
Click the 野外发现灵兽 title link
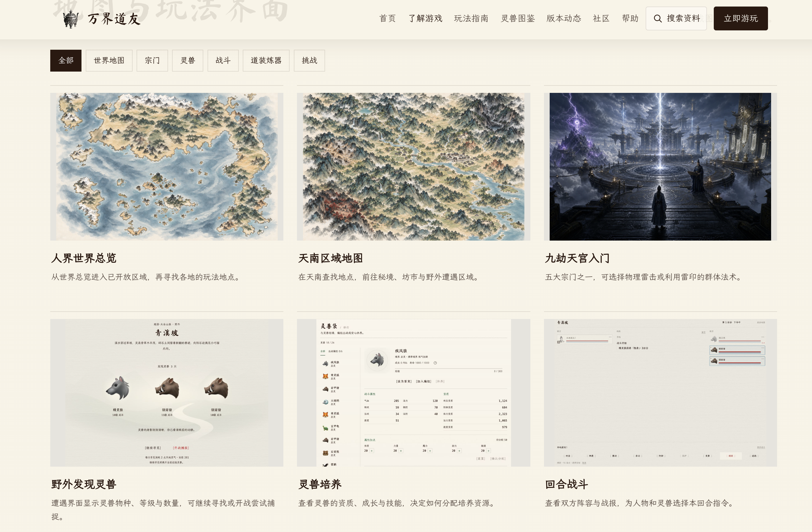pyautogui.click(x=83, y=484)
